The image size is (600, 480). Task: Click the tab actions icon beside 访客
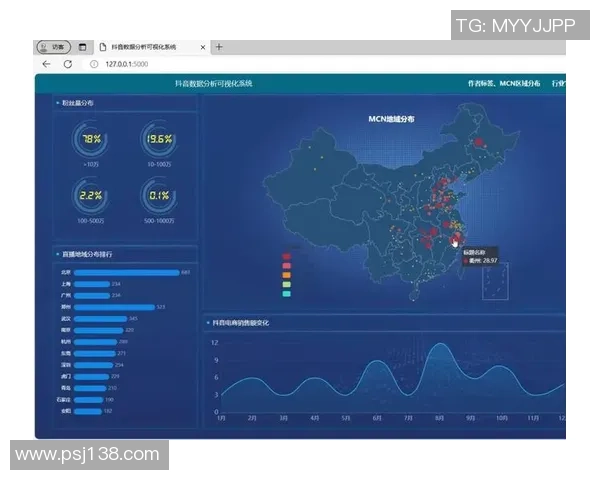point(83,47)
